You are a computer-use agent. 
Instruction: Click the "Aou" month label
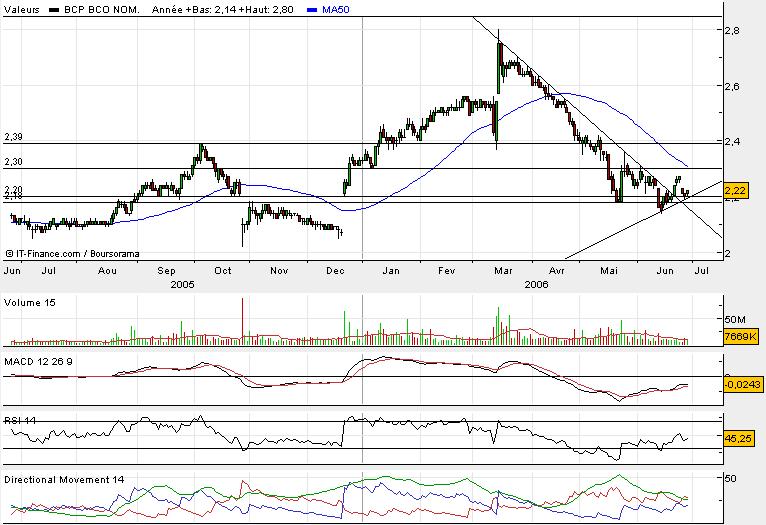pyautogui.click(x=107, y=271)
